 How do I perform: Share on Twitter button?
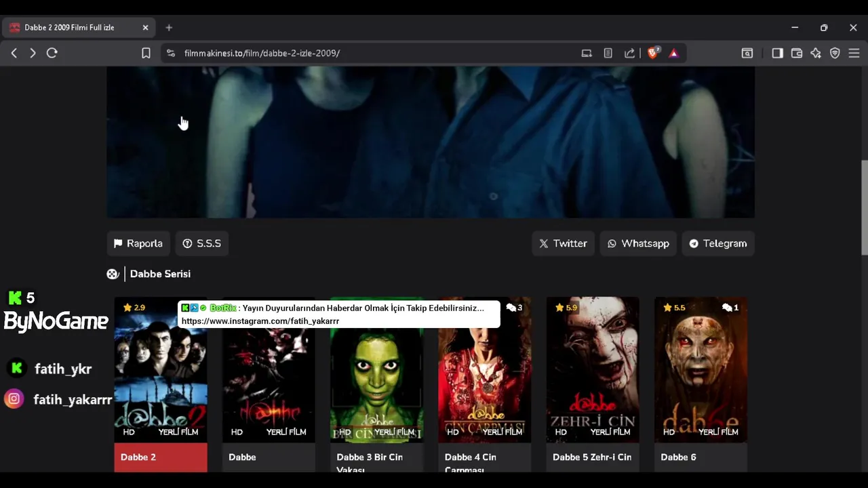point(563,243)
